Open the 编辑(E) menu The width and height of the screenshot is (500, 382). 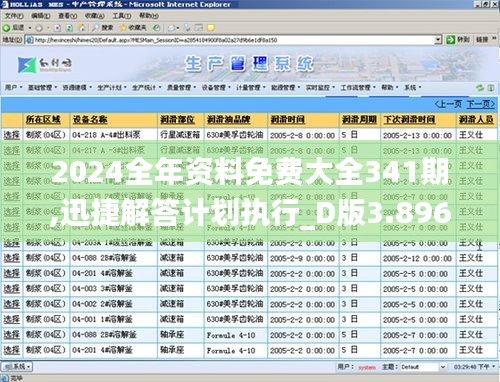41,16
